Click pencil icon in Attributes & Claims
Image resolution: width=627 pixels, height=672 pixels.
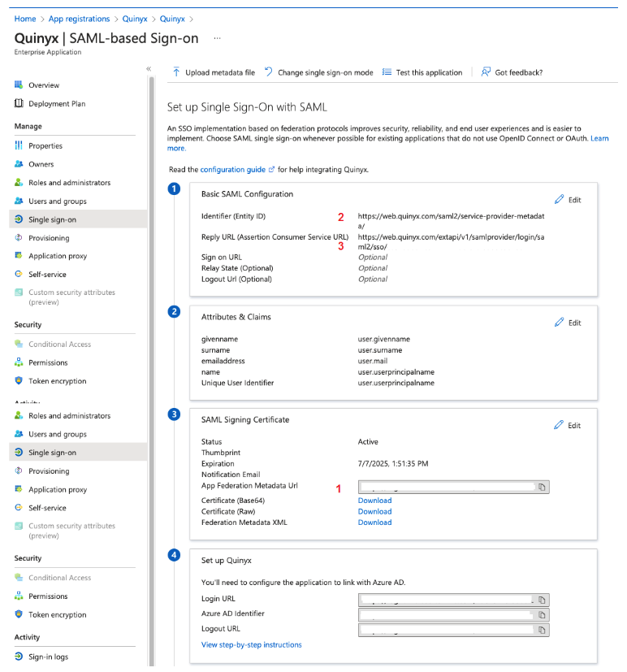point(559,323)
